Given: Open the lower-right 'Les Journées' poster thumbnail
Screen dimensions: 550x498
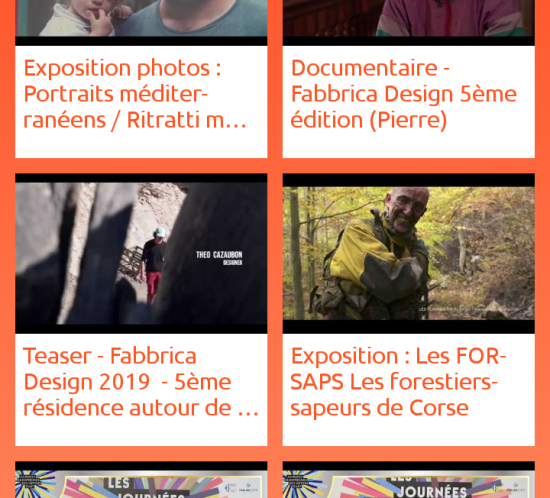Looking at the screenshot, I should [409, 480].
